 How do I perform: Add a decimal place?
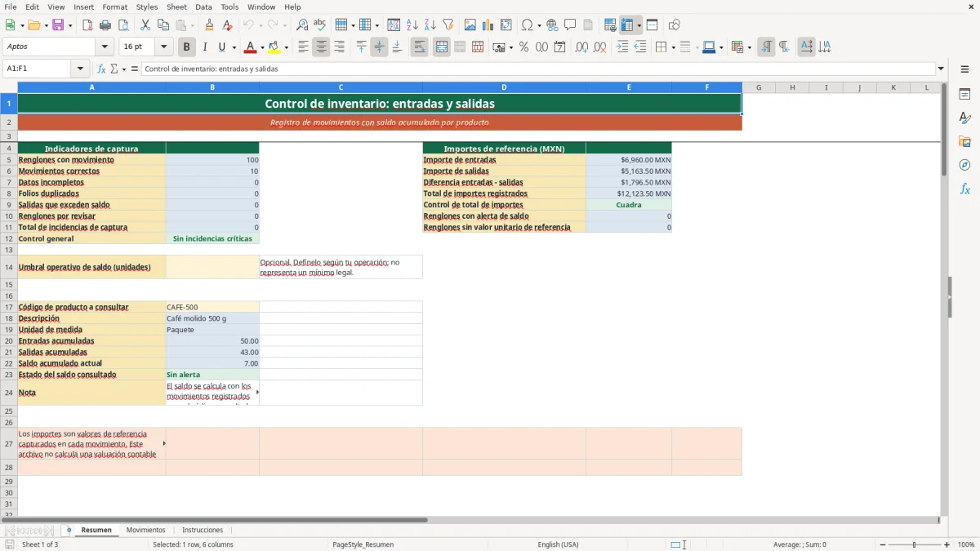point(581,47)
